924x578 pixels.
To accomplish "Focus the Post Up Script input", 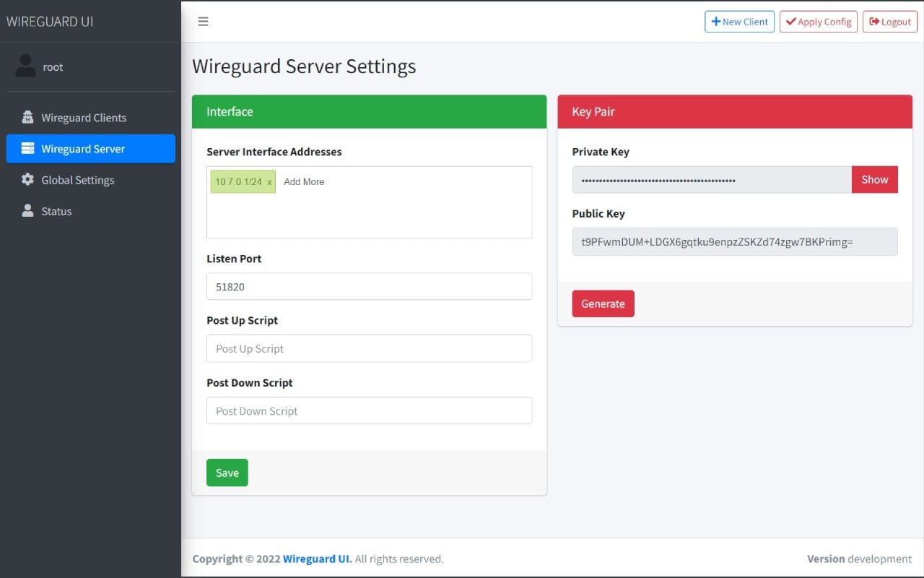I will point(369,348).
